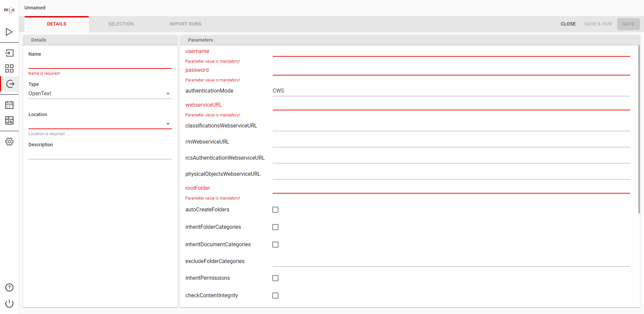
Task: Click the play/run icon in sidebar
Action: pos(9,32)
